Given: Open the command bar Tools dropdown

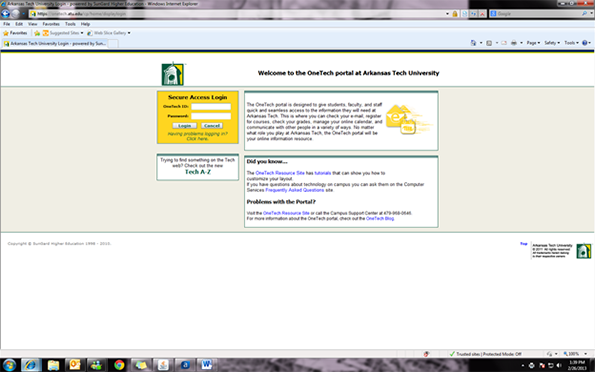Looking at the screenshot, I should coord(571,43).
